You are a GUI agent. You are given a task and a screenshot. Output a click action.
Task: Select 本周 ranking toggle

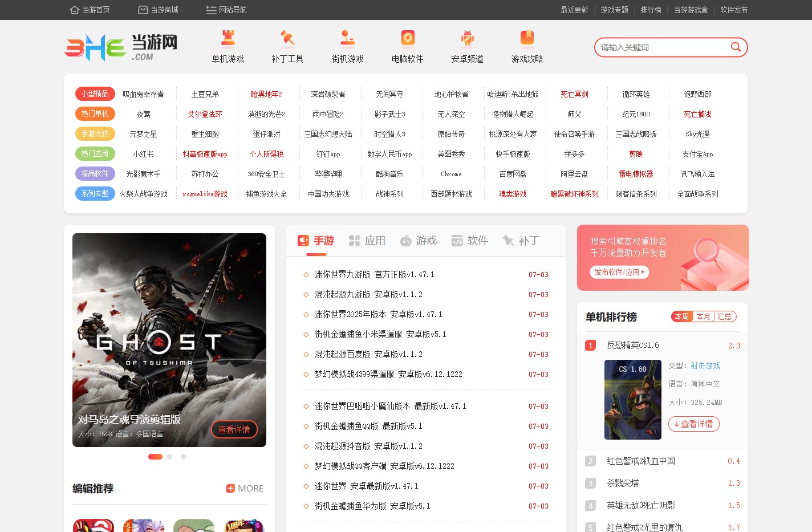(x=681, y=316)
